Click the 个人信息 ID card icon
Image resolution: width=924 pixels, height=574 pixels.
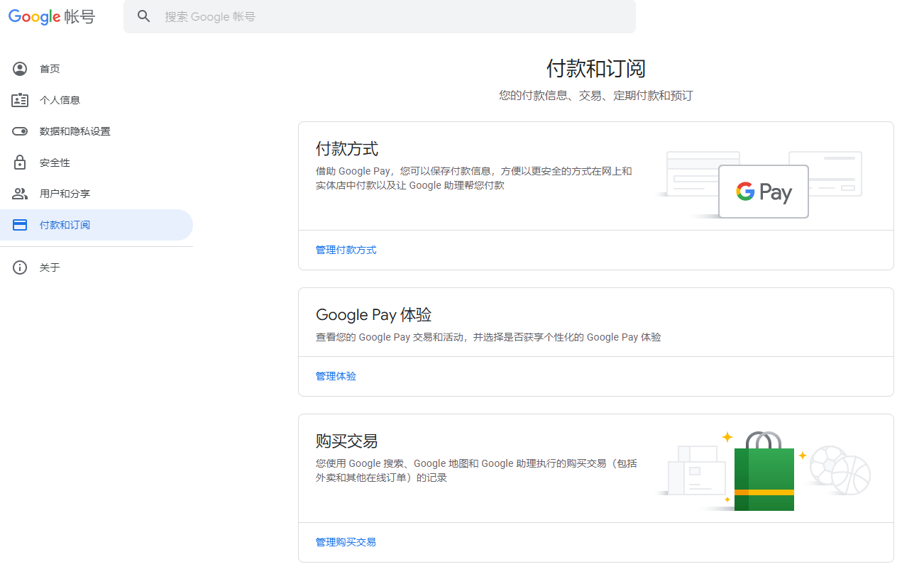[x=20, y=100]
